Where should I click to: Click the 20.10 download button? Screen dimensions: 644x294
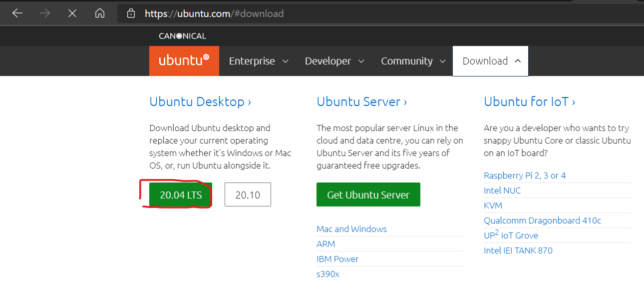click(x=248, y=194)
